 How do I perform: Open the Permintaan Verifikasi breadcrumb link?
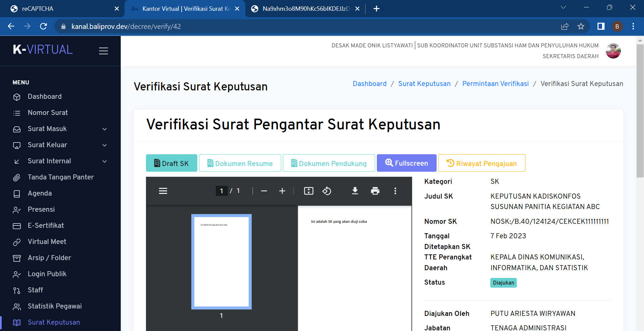click(x=495, y=84)
